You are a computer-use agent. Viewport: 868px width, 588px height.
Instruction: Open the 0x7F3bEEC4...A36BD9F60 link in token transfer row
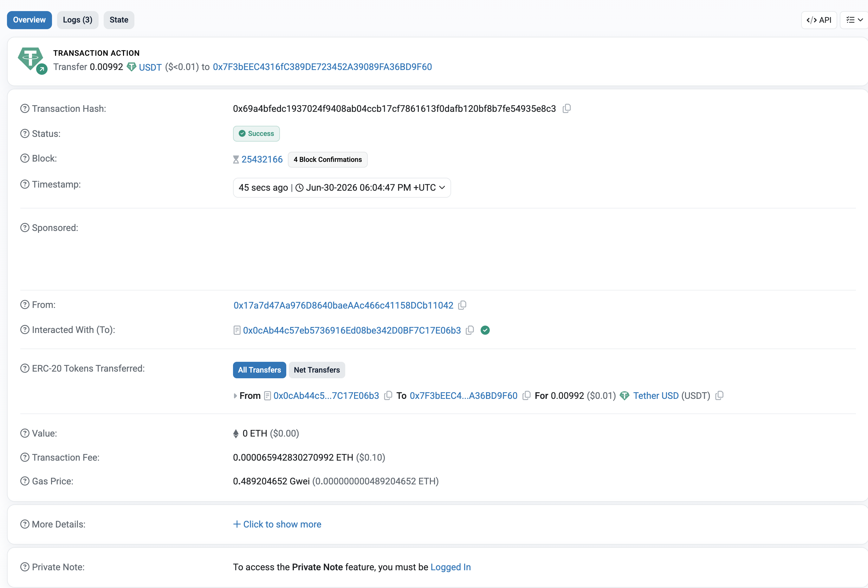[x=463, y=396]
